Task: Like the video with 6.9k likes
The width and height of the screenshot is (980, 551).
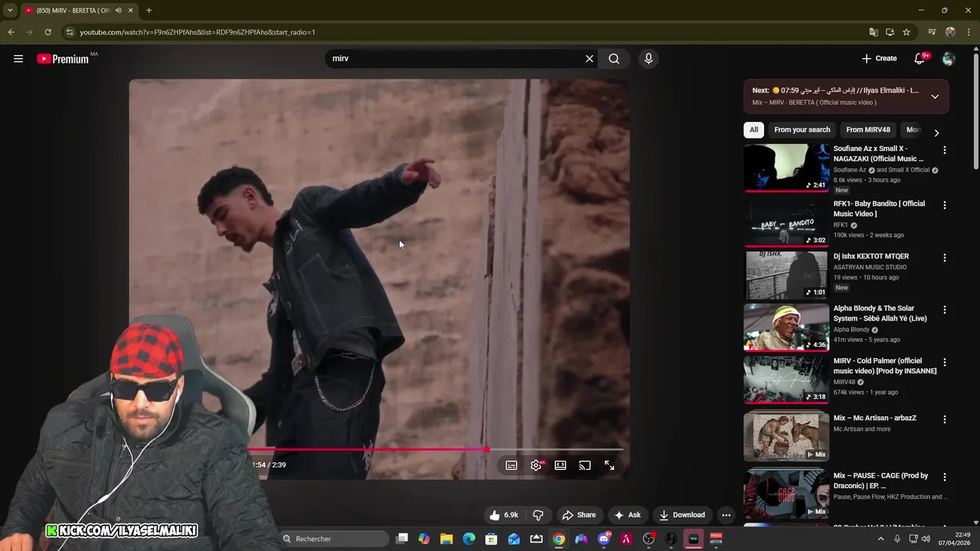Action: click(x=504, y=515)
